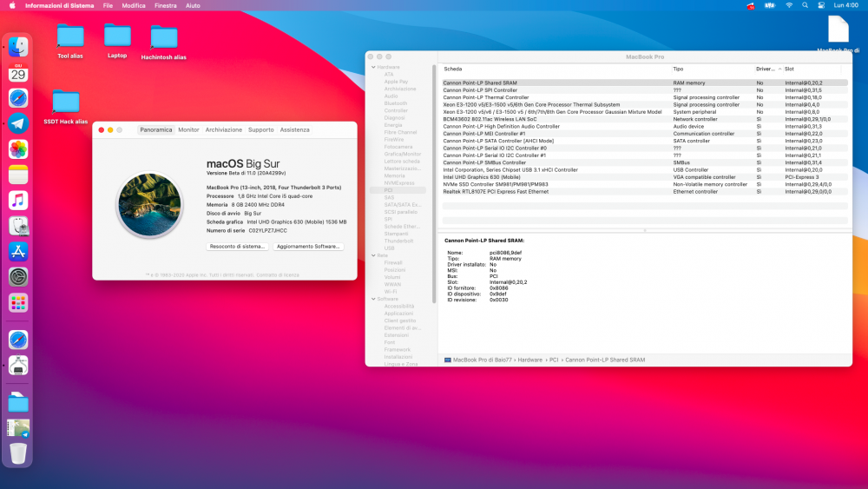The image size is (868, 489).
Task: Select Thunderbolt in the sidebar list
Action: (398, 241)
